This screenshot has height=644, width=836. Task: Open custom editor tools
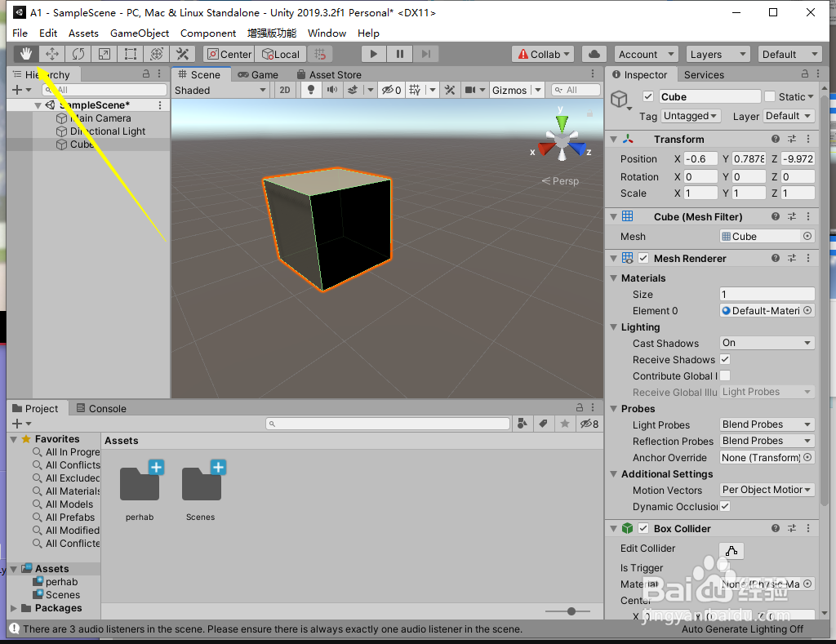pyautogui.click(x=182, y=54)
